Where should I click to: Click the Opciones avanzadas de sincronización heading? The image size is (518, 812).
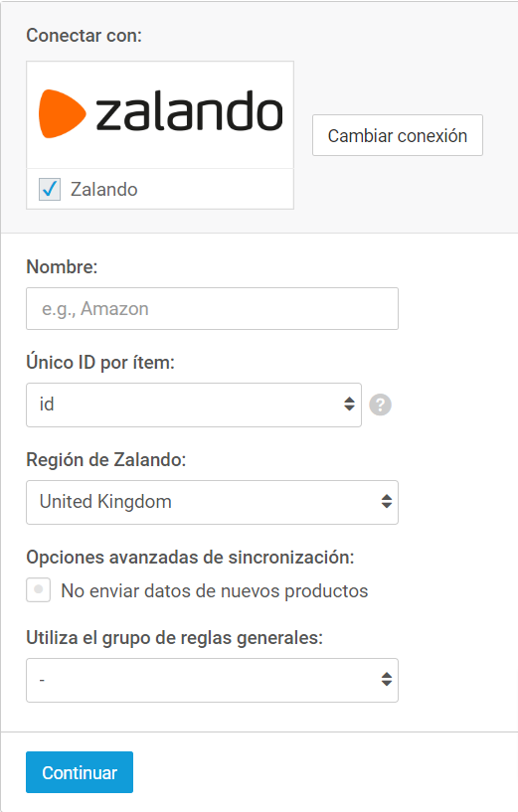coord(190,558)
